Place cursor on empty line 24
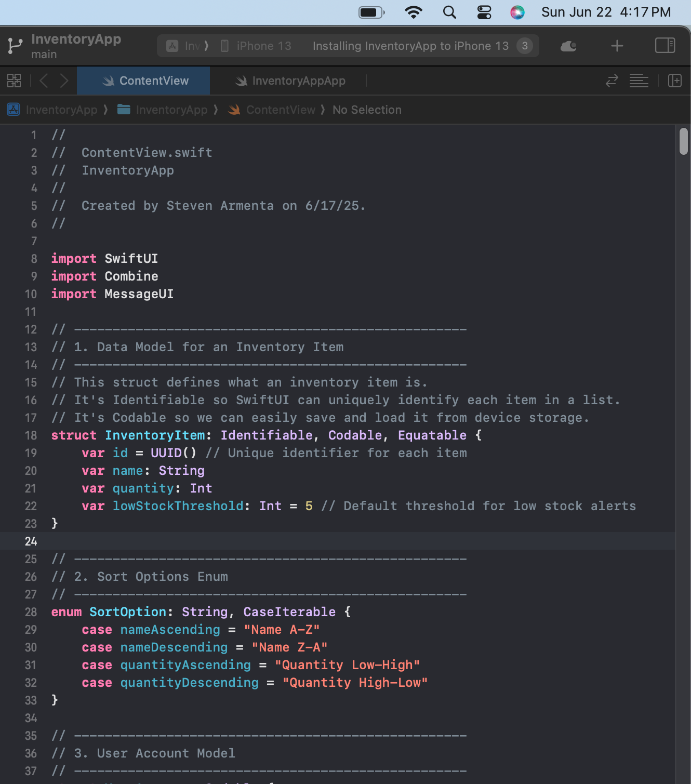 pyautogui.click(x=312, y=541)
